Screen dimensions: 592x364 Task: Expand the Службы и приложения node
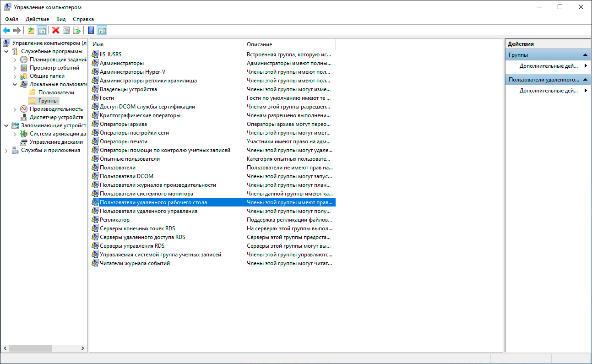point(6,150)
